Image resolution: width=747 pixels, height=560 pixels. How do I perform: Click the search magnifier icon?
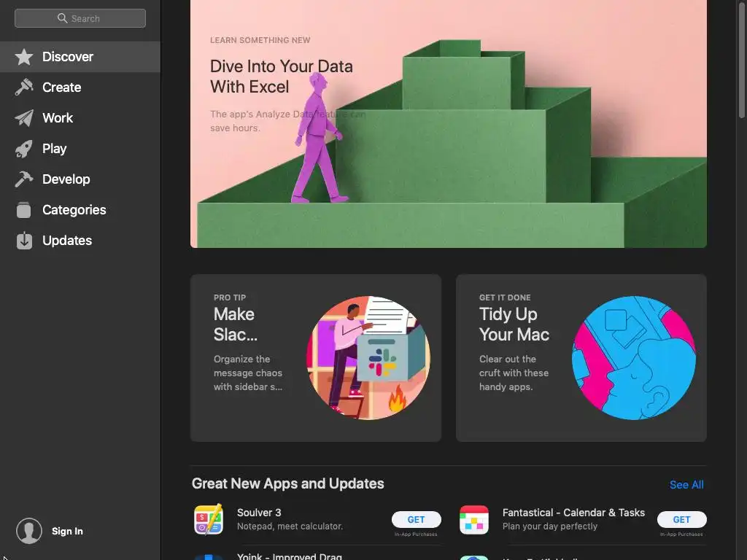(62, 18)
